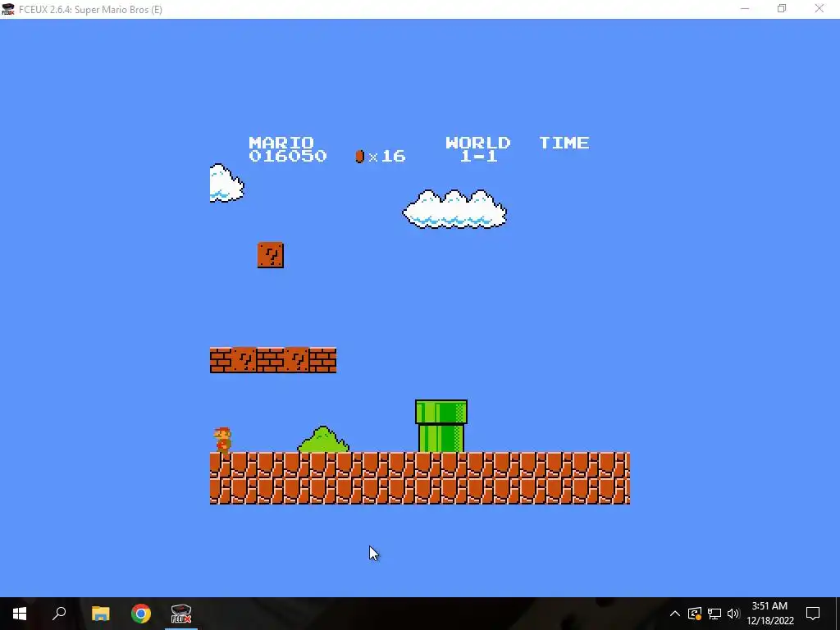Click the large white cloud
This screenshot has height=630, width=840.
click(x=454, y=209)
